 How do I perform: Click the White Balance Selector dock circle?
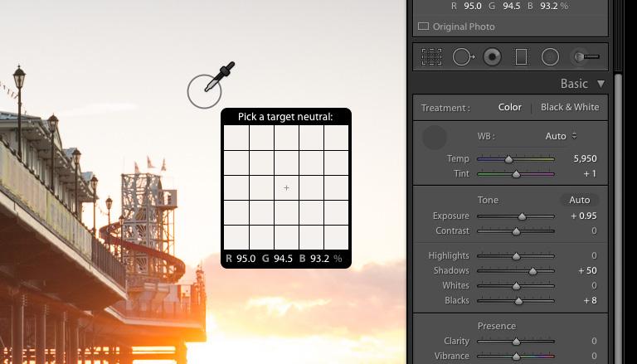(435, 138)
